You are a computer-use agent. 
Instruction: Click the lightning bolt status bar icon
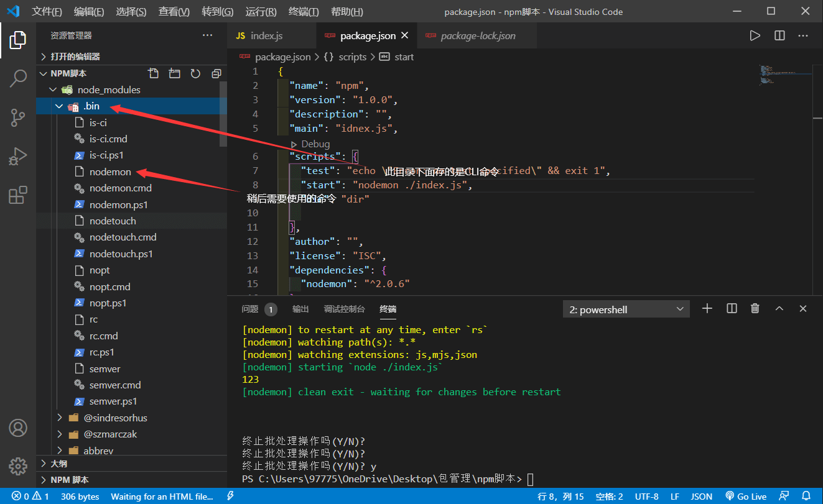(x=231, y=497)
